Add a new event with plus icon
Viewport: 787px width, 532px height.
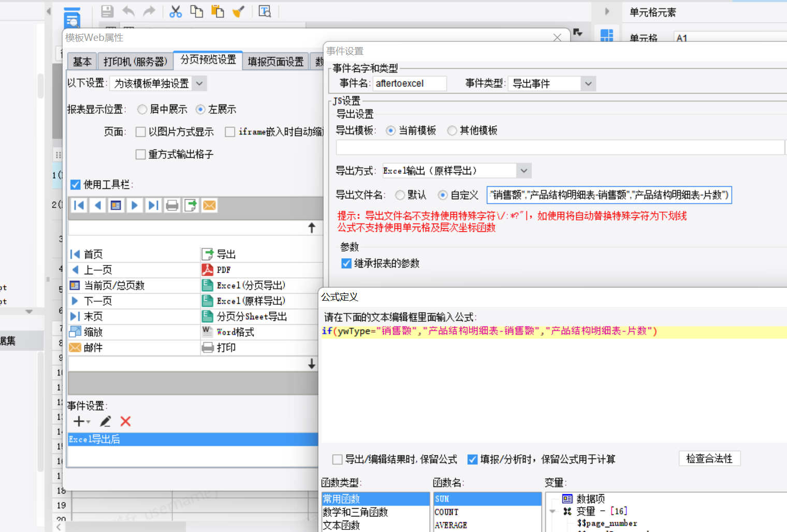79,421
